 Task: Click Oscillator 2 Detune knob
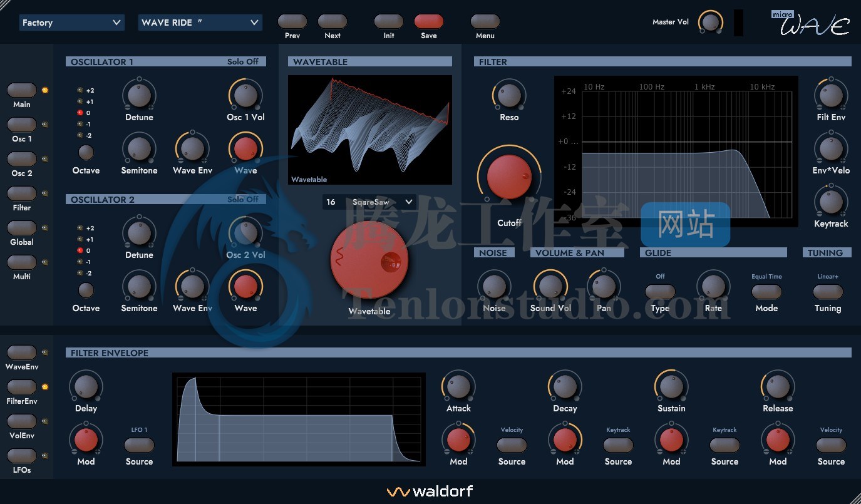click(139, 233)
